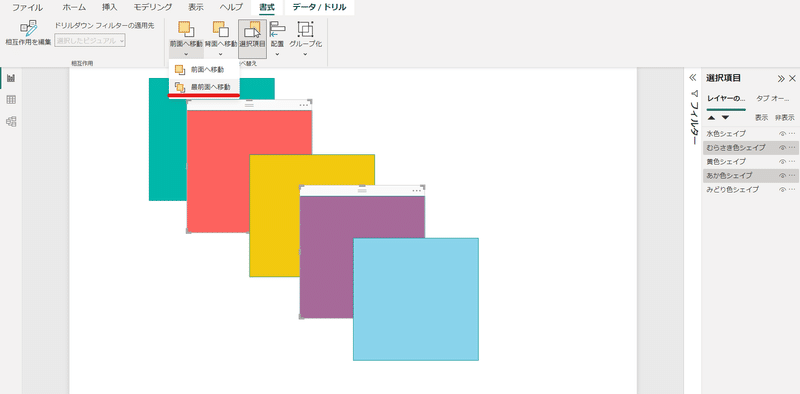The height and width of the screenshot is (394, 800).
Task: Expand the フィルター pane chevron
Action: (693, 78)
